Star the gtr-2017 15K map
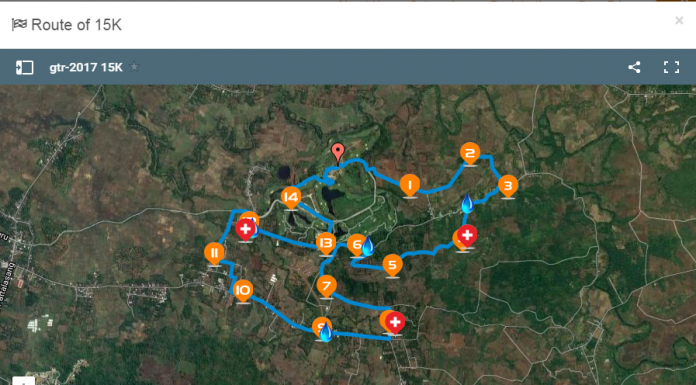The width and height of the screenshot is (696, 385). pos(134,67)
